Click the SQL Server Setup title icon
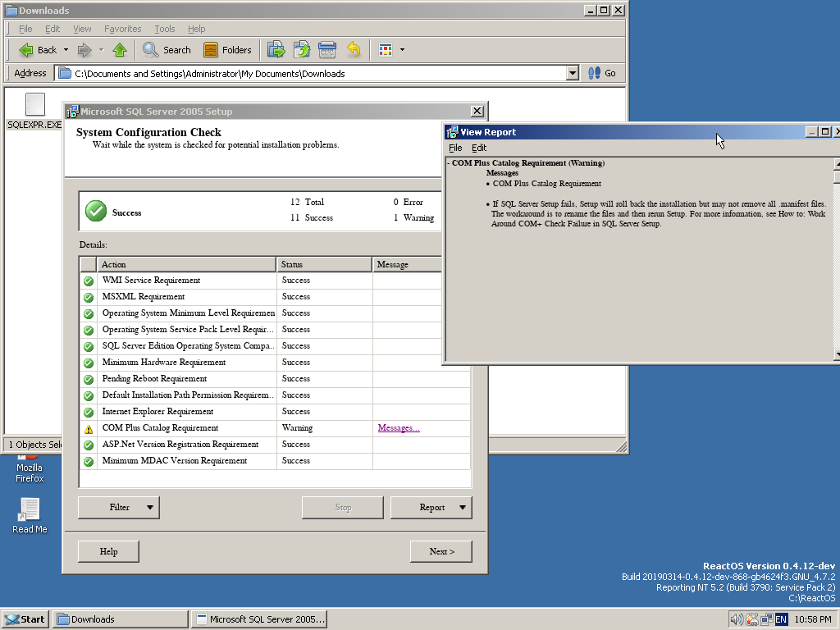Screen dimensions: 840x630 pyautogui.click(x=72, y=112)
